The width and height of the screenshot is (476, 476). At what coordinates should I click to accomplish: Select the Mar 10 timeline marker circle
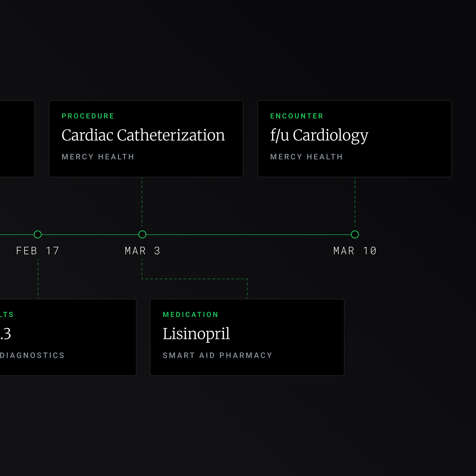355,234
